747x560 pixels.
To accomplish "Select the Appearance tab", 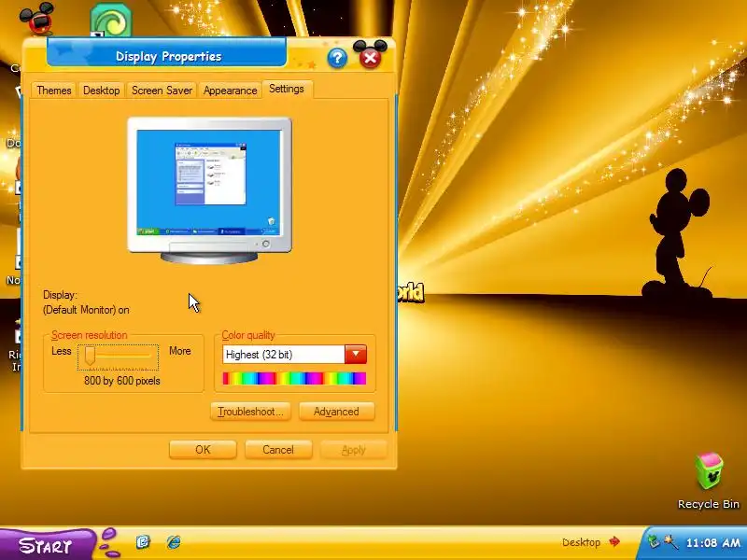I will coord(230,90).
